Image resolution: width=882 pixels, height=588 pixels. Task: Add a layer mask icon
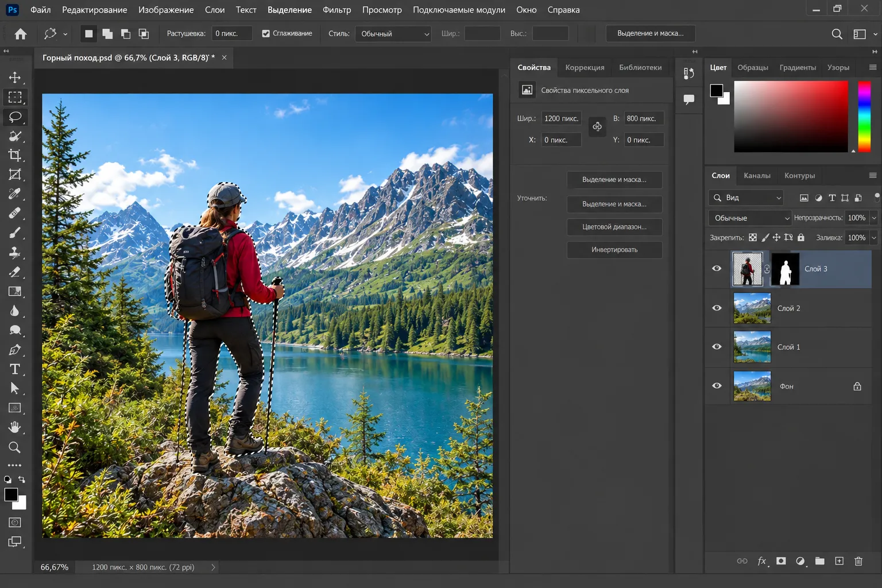tap(781, 561)
